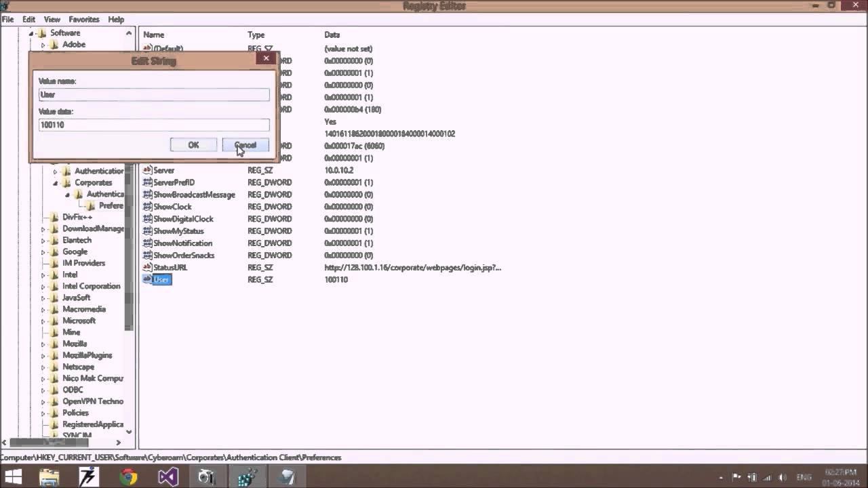Expand the Adobe tree node
868x488 pixels.
click(x=43, y=45)
